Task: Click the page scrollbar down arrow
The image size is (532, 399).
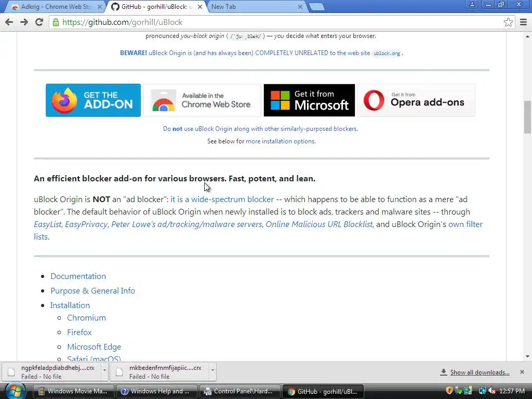Action: pos(527,356)
